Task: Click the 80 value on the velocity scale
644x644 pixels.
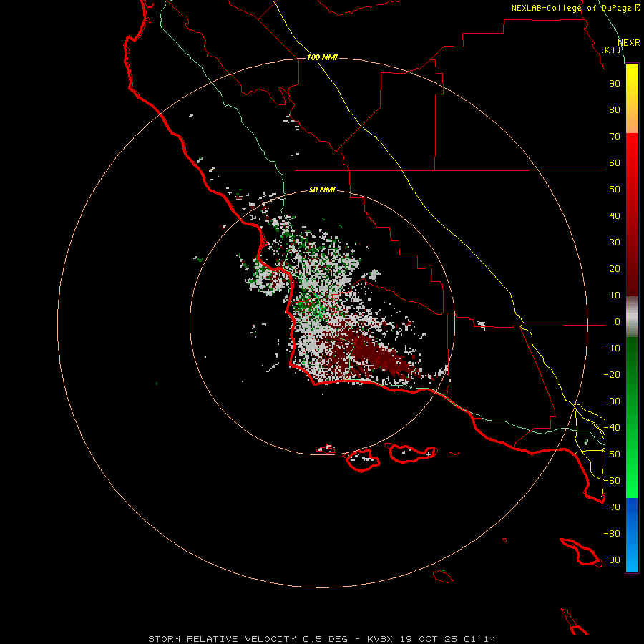Action: pos(615,110)
